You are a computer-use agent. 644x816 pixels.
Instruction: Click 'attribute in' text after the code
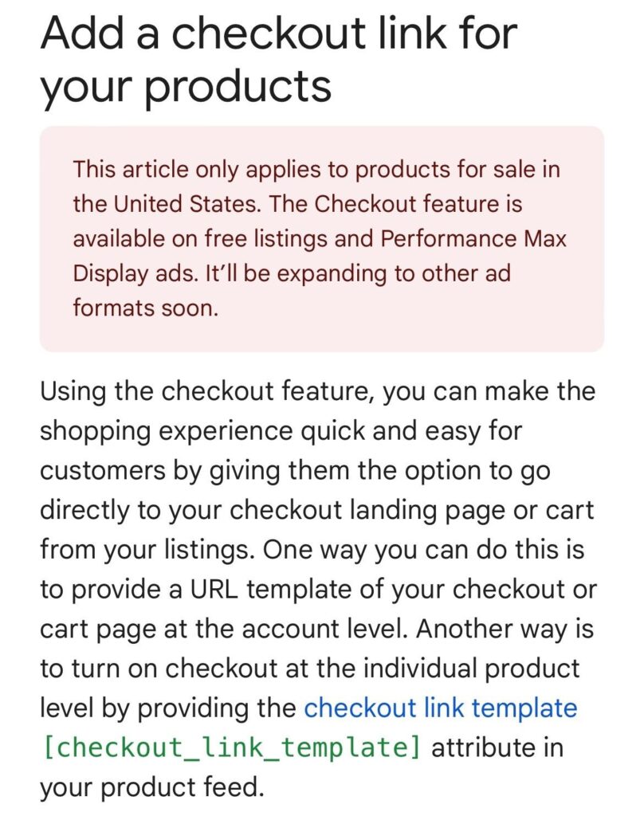coord(497,747)
